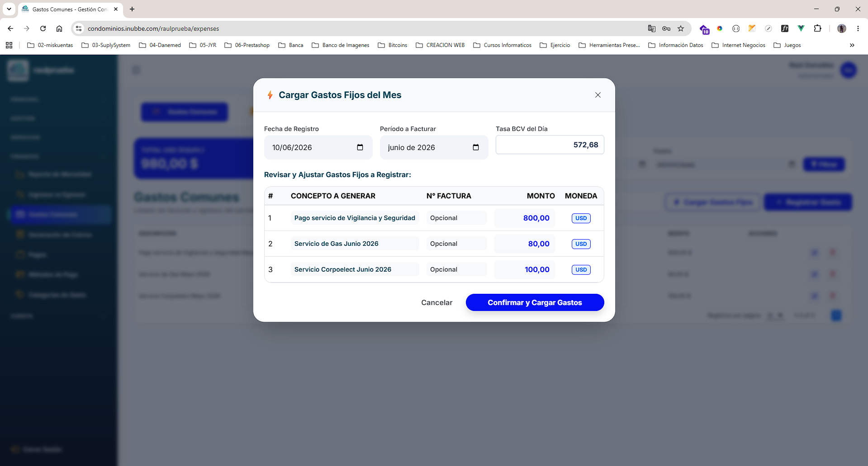868x466 pixels.
Task: Open the 03-SuplySystem bookmark folder
Action: [106, 45]
